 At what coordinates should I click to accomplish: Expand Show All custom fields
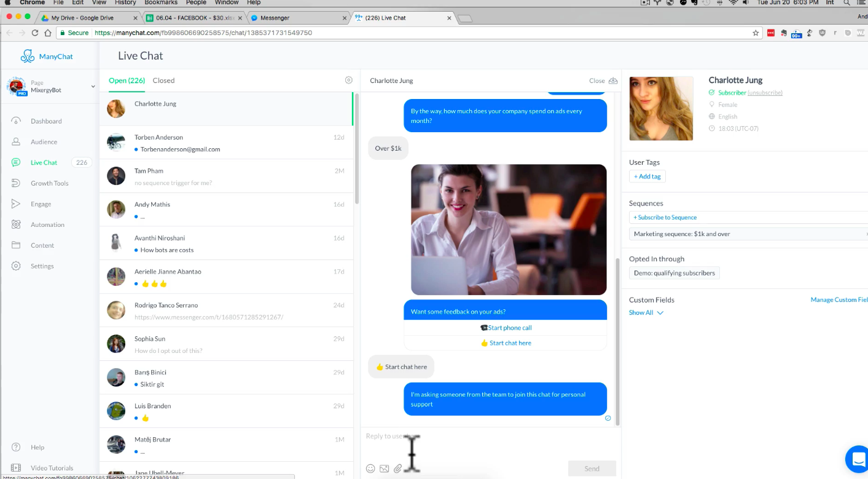[646, 313]
